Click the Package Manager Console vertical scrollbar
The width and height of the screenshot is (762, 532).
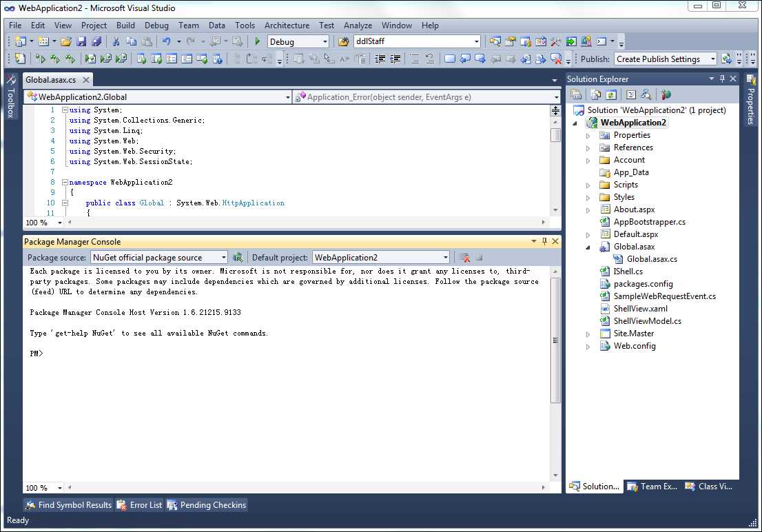[x=555, y=340]
